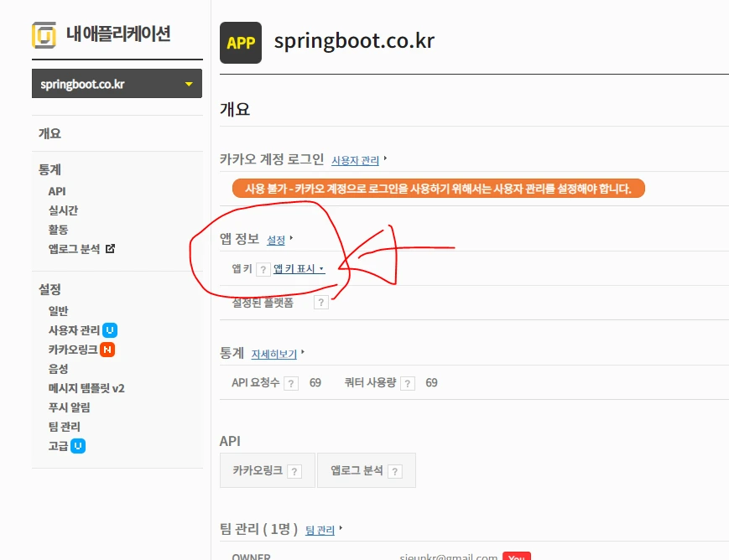Click the blue U badge next to 사용자 관리

[110, 330]
